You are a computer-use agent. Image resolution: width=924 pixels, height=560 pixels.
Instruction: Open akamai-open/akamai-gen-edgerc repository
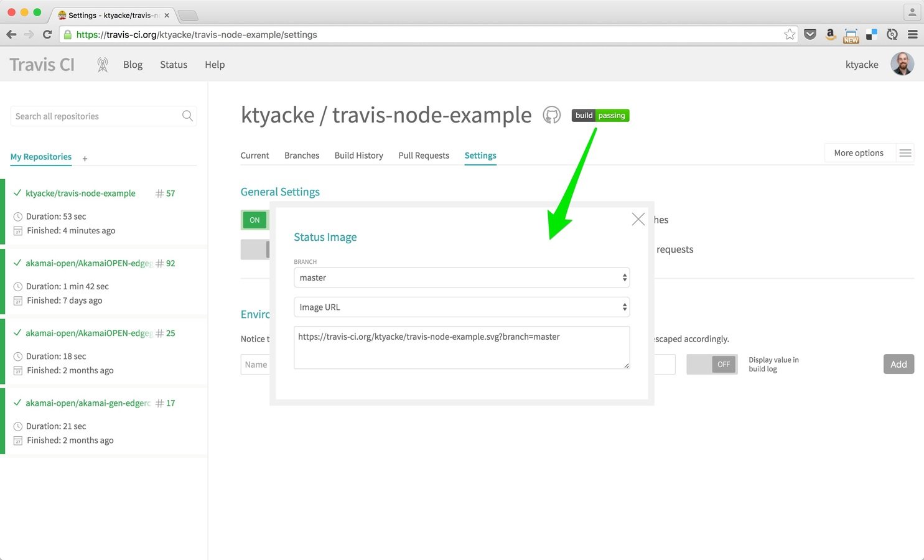(88, 403)
